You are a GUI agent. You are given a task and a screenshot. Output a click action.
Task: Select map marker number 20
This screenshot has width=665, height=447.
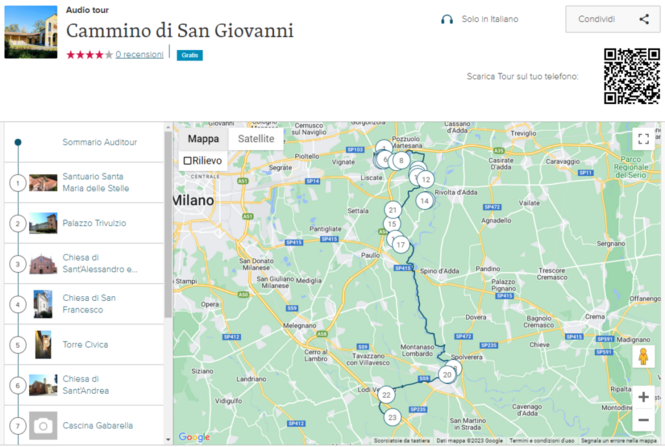[447, 374]
